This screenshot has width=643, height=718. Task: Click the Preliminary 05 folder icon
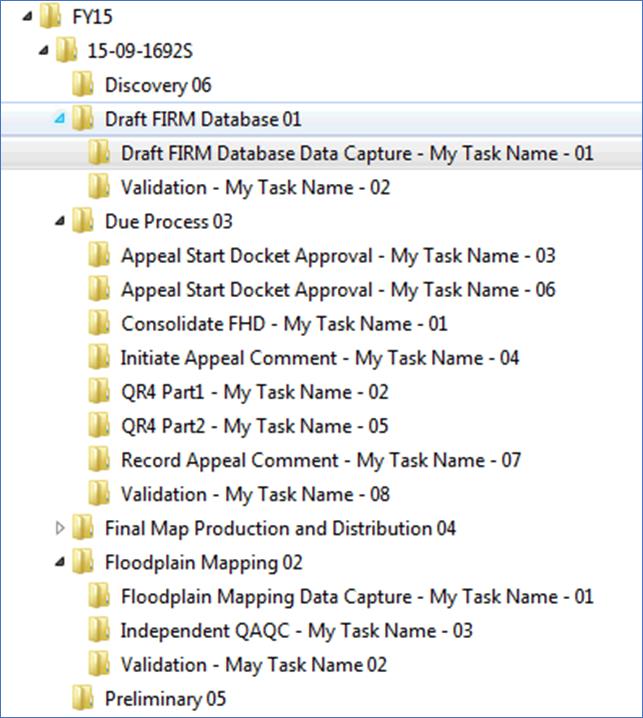83,698
